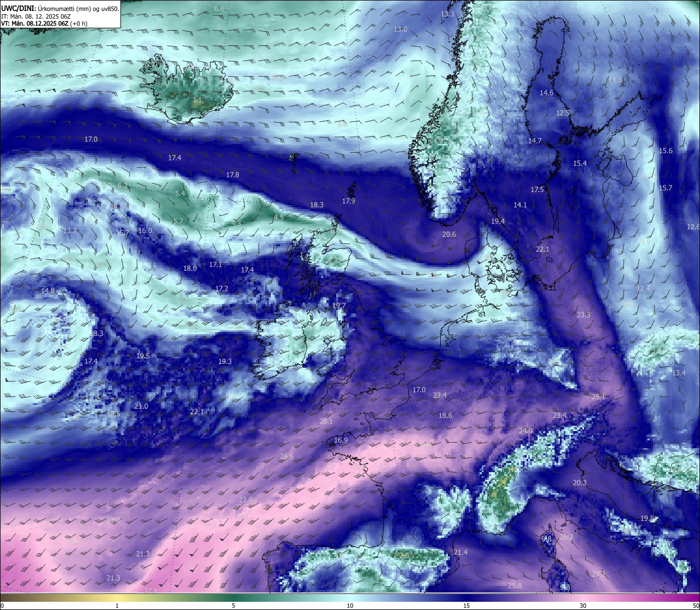
Task: Click the 16.9 value label
Action: click(x=341, y=440)
